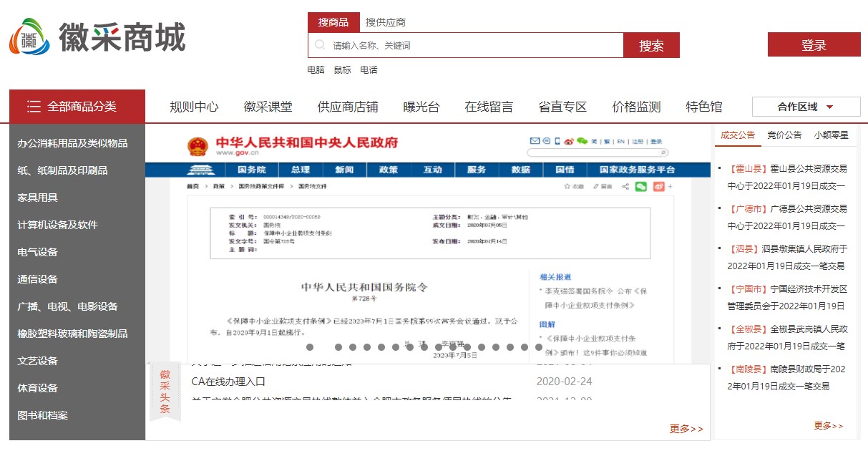Click 更多>> under the announcements list
This screenshot has width=868, height=451.
[829, 426]
